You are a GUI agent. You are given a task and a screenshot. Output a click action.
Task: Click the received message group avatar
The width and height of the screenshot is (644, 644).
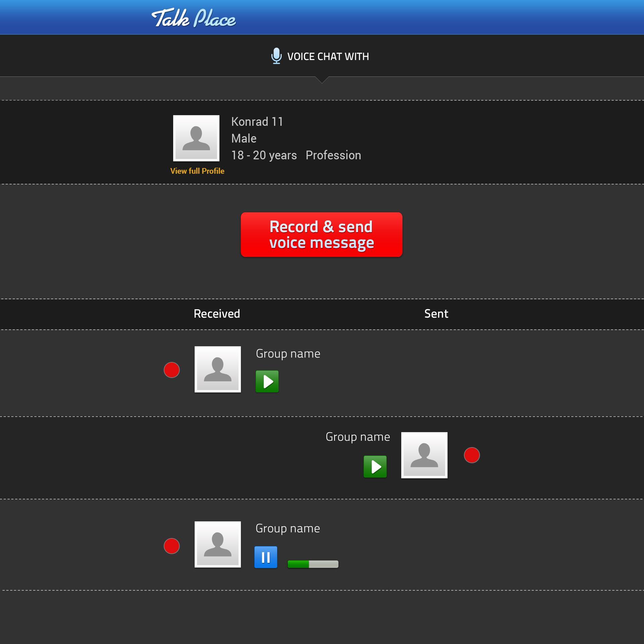(x=218, y=369)
